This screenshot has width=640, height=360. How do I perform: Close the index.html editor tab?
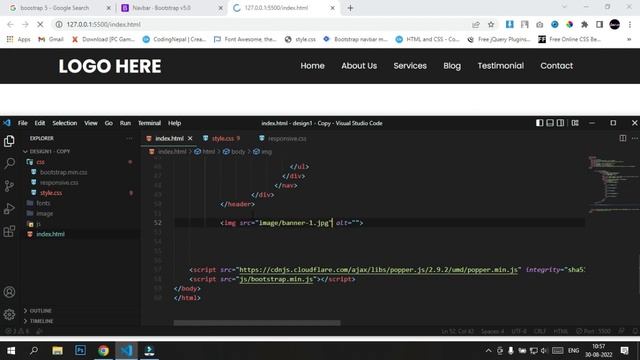(x=190, y=138)
